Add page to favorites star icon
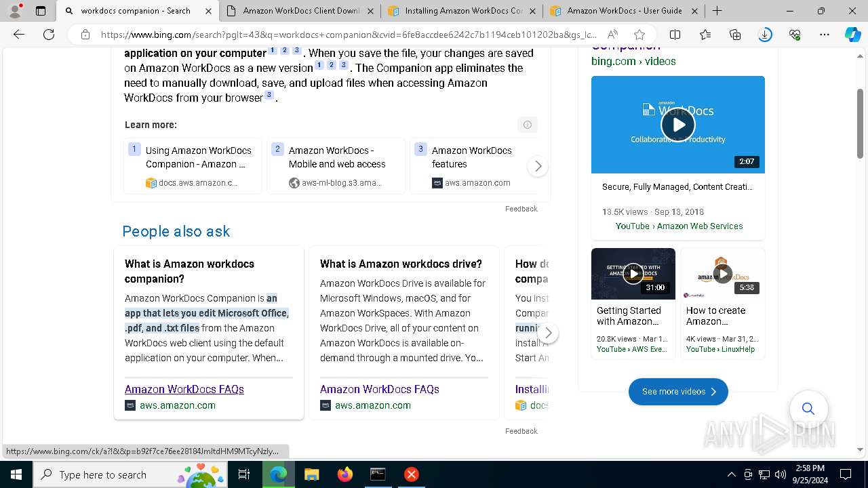Screen dimensions: 868x488 pyautogui.click(x=639, y=35)
